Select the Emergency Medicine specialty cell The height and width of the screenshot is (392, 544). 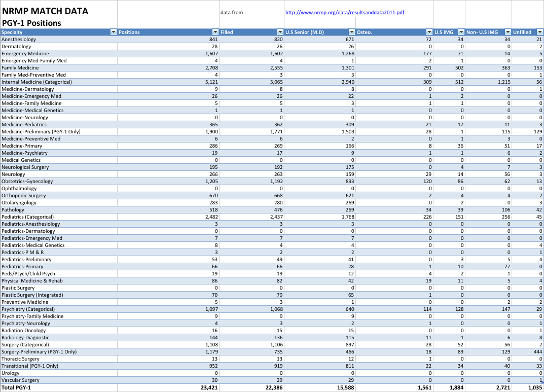pyautogui.click(x=59, y=54)
